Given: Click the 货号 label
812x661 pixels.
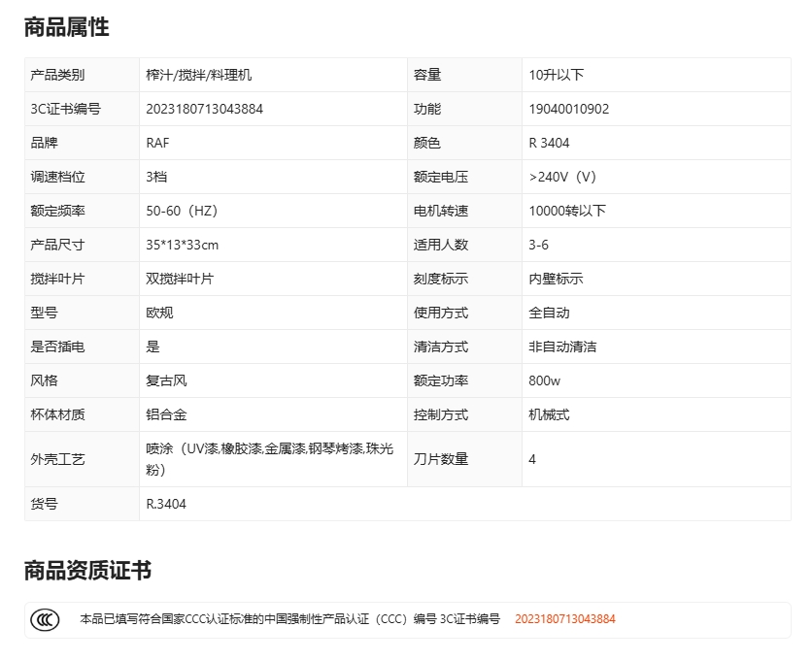Looking at the screenshot, I should click(x=44, y=504).
